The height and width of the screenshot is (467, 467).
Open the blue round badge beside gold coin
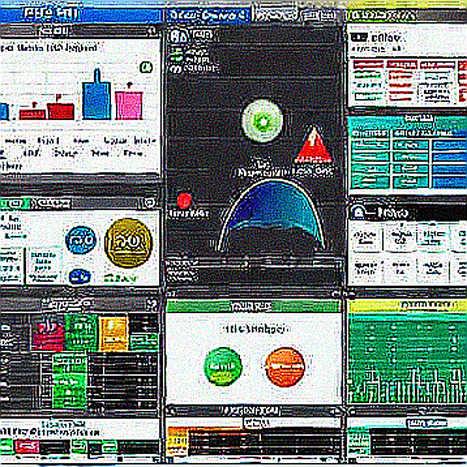point(81,240)
